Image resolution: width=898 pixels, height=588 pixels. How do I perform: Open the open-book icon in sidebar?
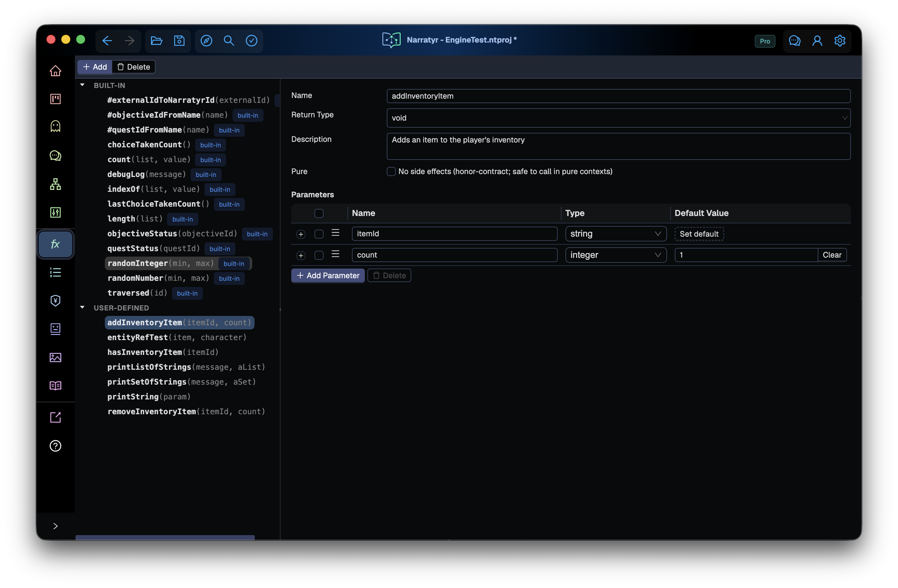point(55,386)
